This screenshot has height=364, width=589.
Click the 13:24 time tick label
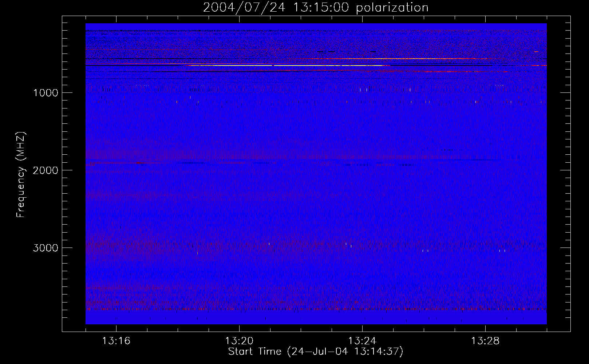(x=362, y=341)
